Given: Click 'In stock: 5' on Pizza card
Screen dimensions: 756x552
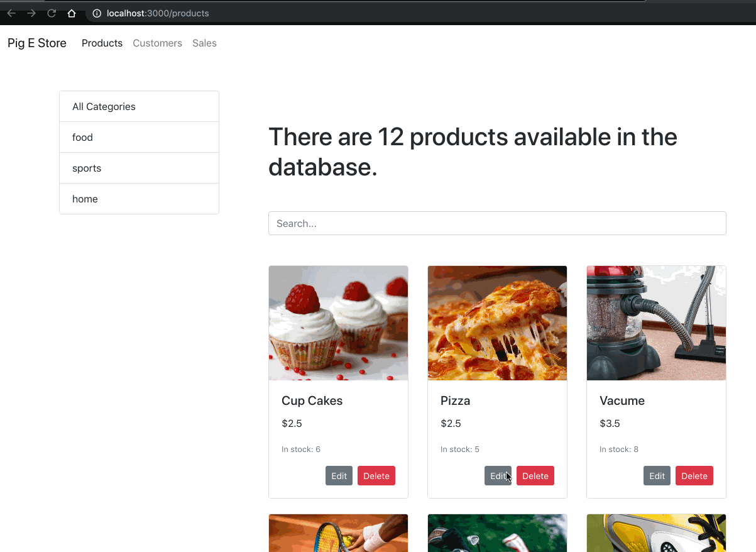Looking at the screenshot, I should click(460, 449).
